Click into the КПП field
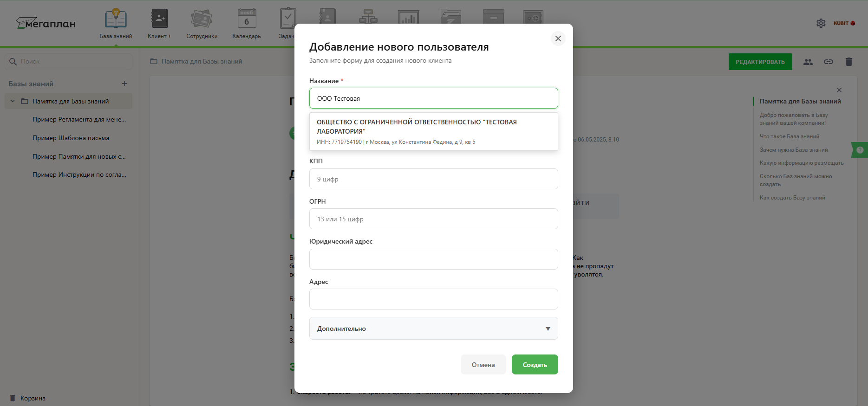This screenshot has width=868, height=406. [433, 179]
